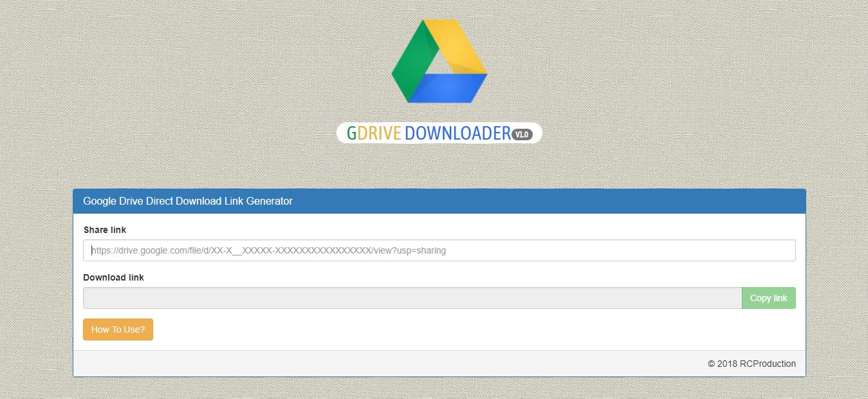The height and width of the screenshot is (399, 868).
Task: Open the How To Use? instructions
Action: (x=118, y=329)
